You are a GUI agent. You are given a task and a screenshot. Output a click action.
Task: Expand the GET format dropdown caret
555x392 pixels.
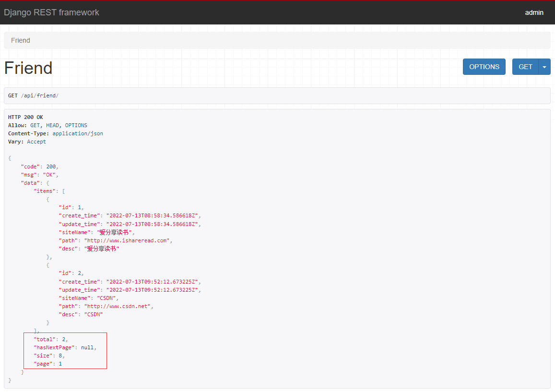(x=544, y=67)
